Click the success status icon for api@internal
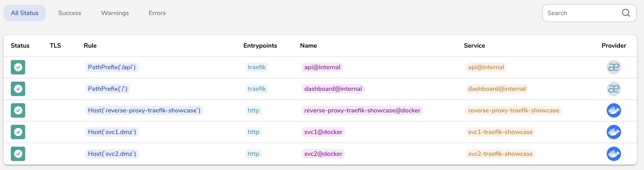 18,67
